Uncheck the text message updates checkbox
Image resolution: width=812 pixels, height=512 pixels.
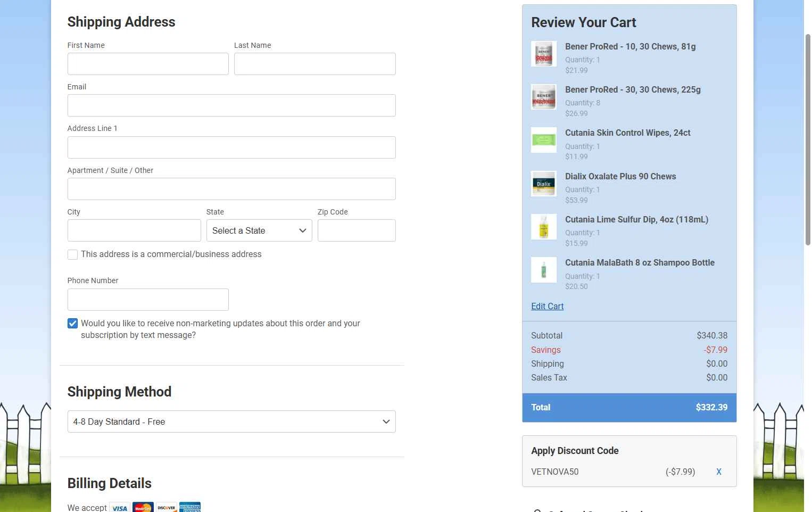point(73,324)
